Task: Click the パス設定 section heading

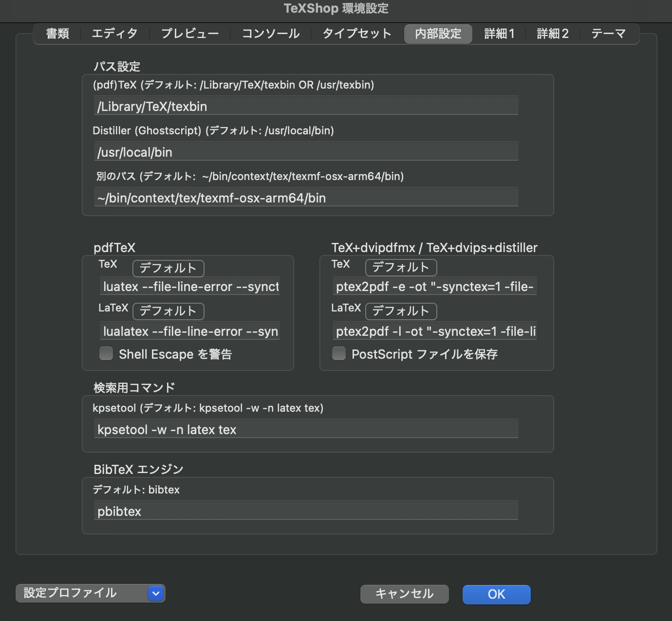Action: point(117,67)
